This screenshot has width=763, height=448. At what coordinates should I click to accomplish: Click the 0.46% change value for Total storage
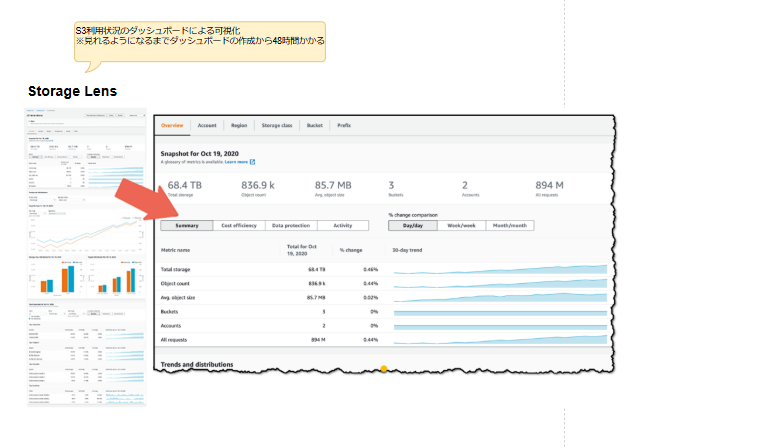point(370,269)
